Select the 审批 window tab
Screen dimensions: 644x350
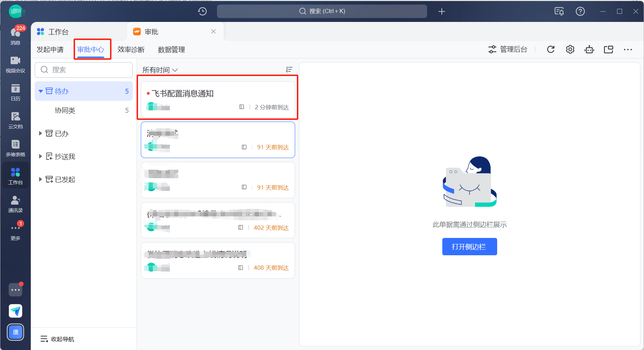[x=176, y=32]
